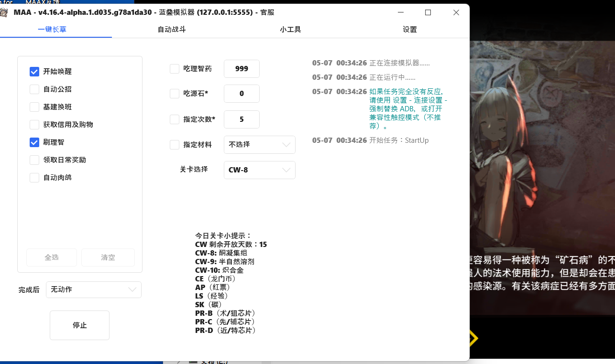Uncheck the 开始唤醒 option
The width and height of the screenshot is (615, 364).
coord(34,71)
